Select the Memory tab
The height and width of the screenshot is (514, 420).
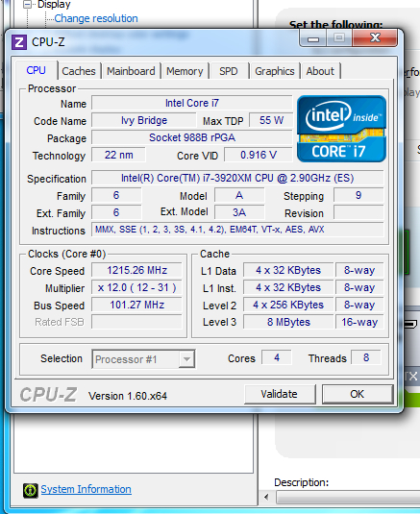(x=185, y=71)
